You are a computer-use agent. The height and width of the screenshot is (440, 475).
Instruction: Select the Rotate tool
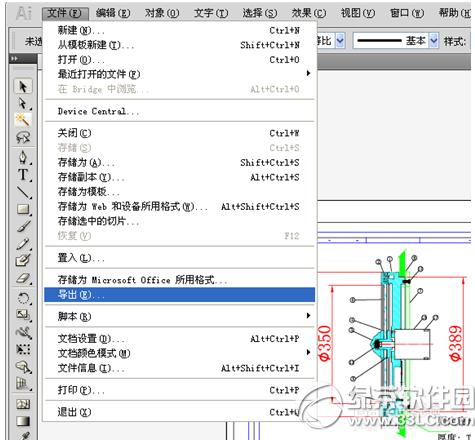click(x=23, y=297)
